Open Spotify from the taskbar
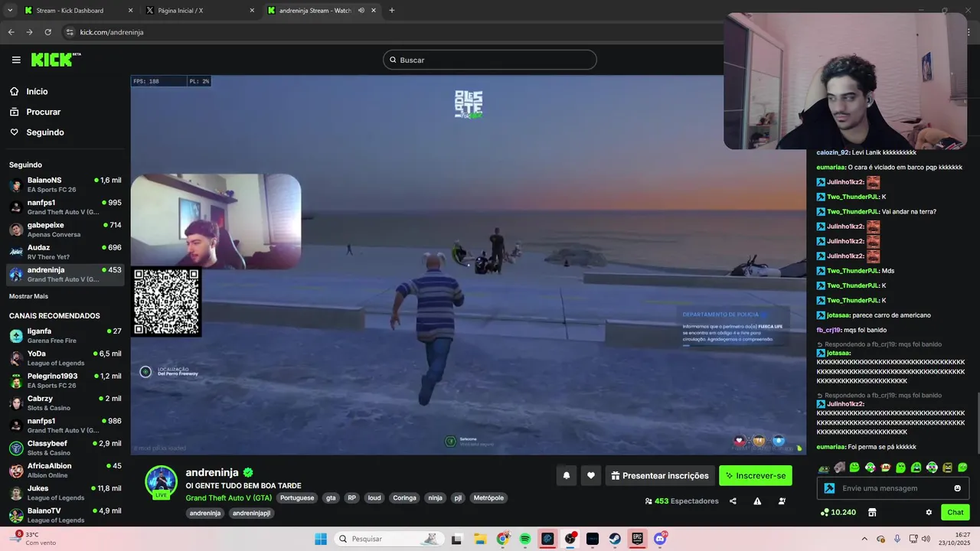This screenshot has width=980, height=551. tap(525, 539)
